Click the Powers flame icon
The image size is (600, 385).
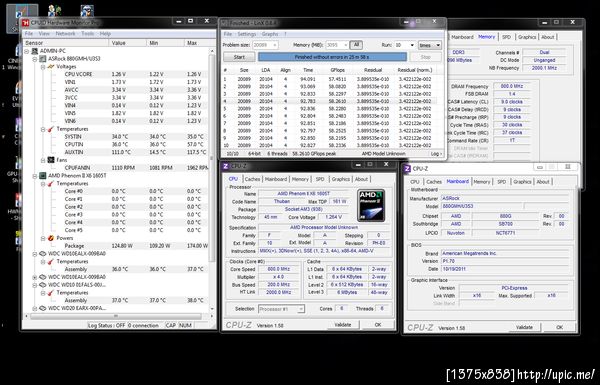coord(51,238)
